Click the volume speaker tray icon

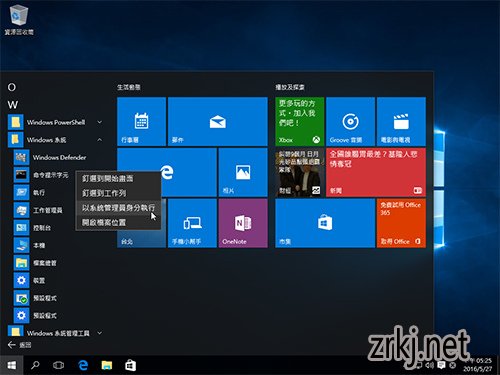(430, 365)
